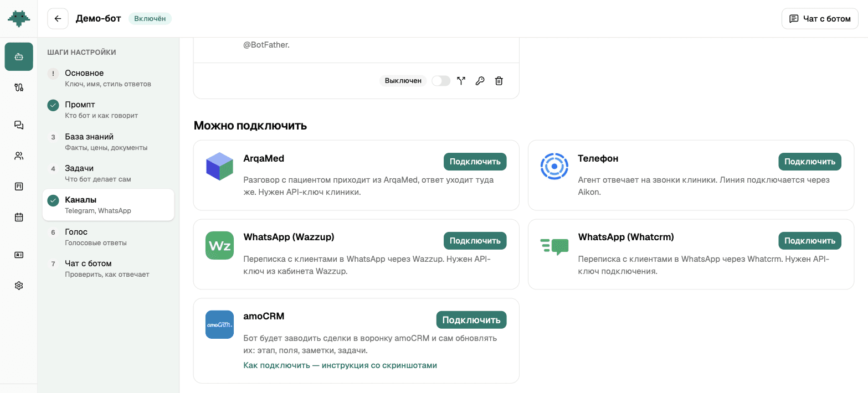
Task: Click the Основное exclamation warning badge
Action: (53, 74)
